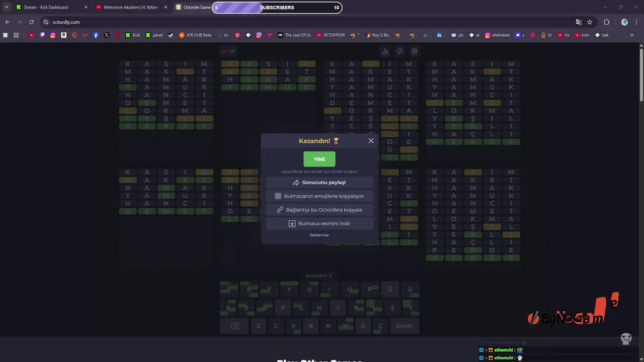Go back to previous page
The height and width of the screenshot is (362, 644).
coord(7,22)
